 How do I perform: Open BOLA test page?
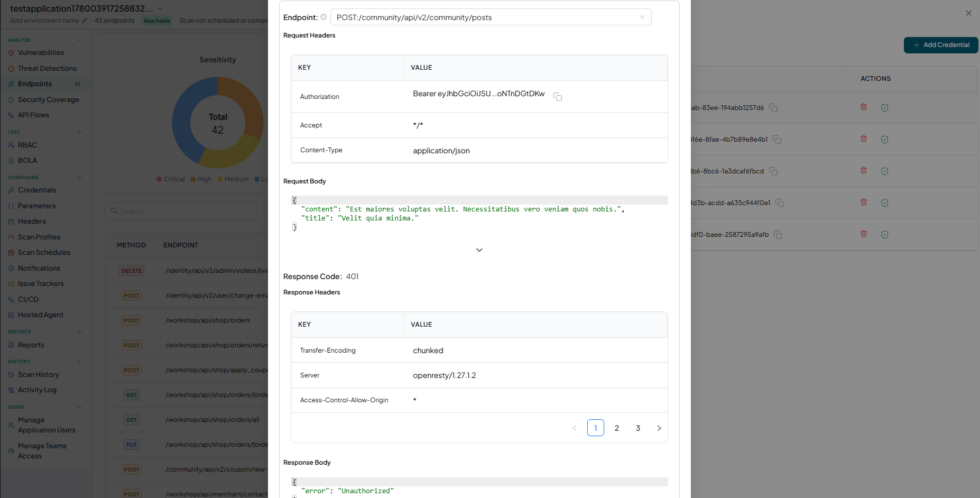click(x=27, y=160)
